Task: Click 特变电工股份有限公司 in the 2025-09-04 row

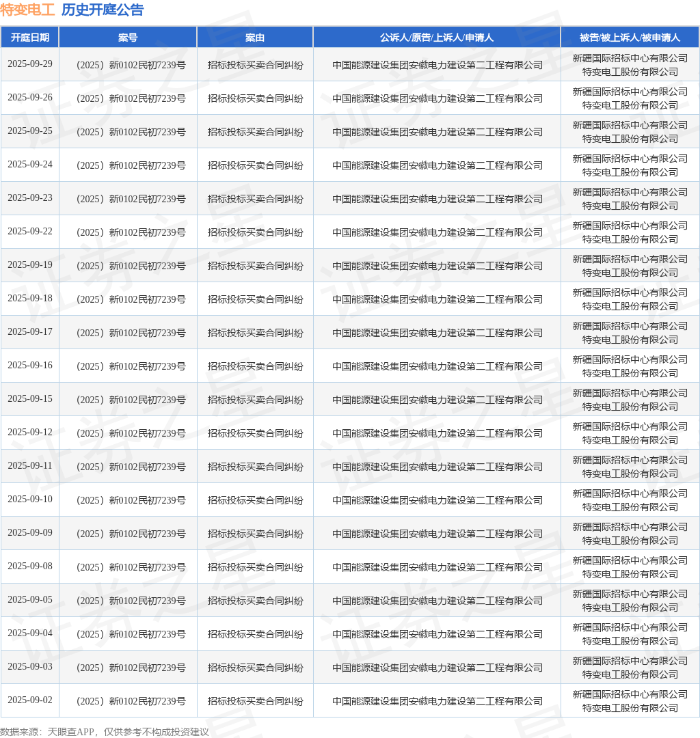Action: (630, 641)
